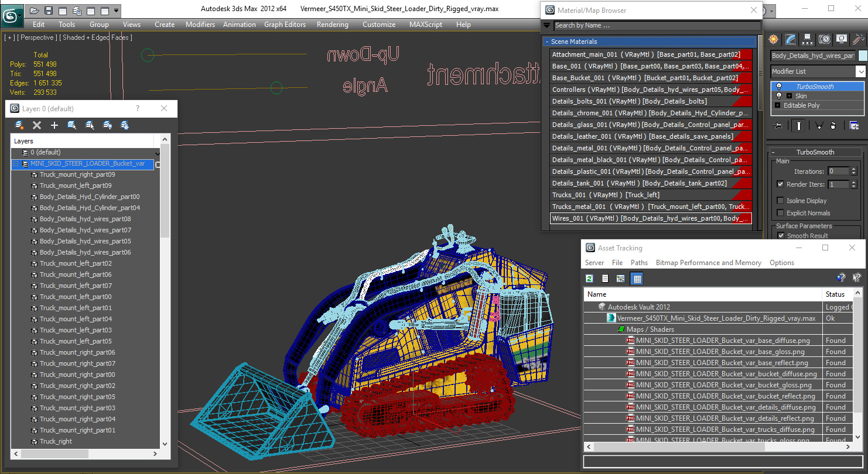Click the Delete Layer X icon
868x474 pixels.
pyautogui.click(x=37, y=125)
